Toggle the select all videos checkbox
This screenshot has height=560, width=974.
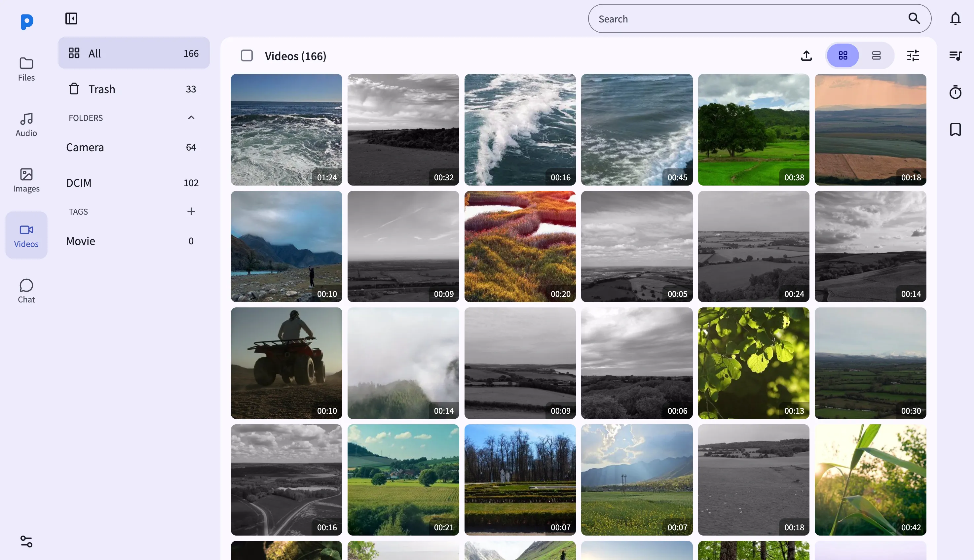247,56
